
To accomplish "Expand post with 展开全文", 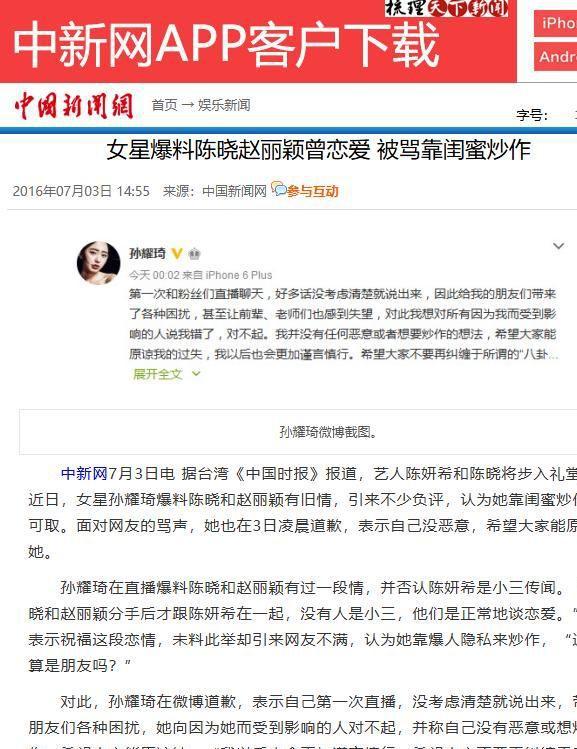I will point(158,374).
